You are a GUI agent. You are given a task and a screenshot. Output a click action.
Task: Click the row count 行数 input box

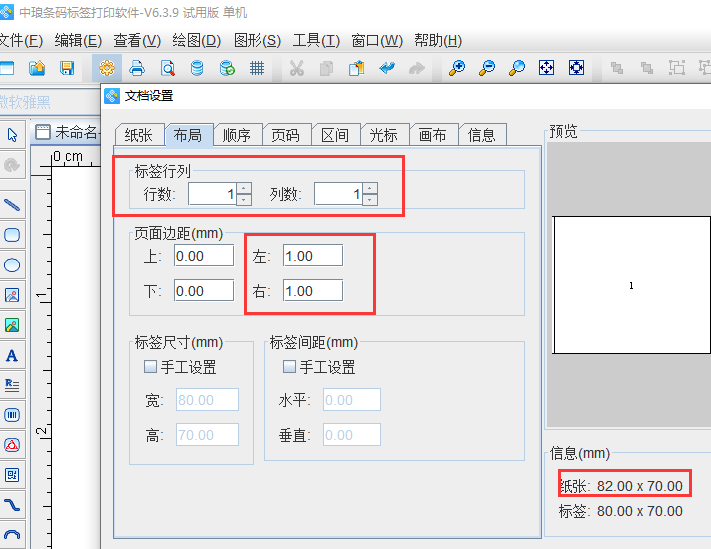pyautogui.click(x=213, y=194)
